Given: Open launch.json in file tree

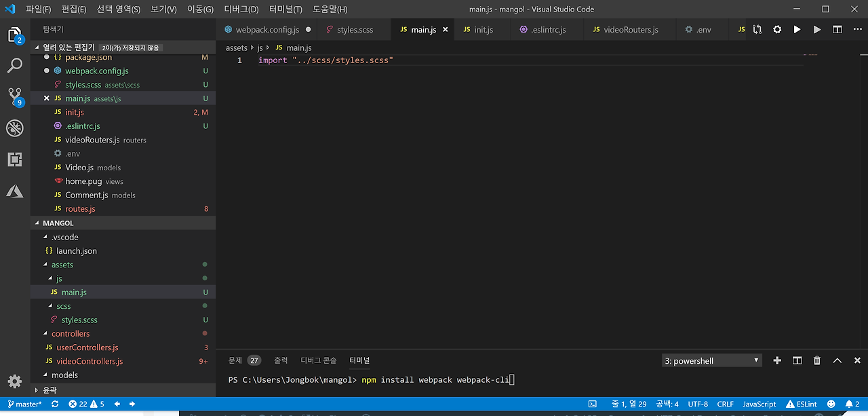Looking at the screenshot, I should (x=123, y=251).
